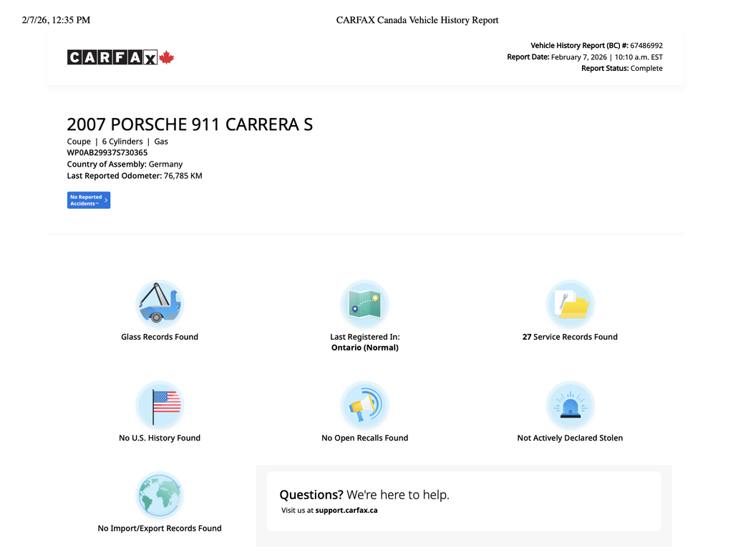Click No Import/Export Records Found label
Viewport: 733px width, 560px height.
[x=160, y=529]
